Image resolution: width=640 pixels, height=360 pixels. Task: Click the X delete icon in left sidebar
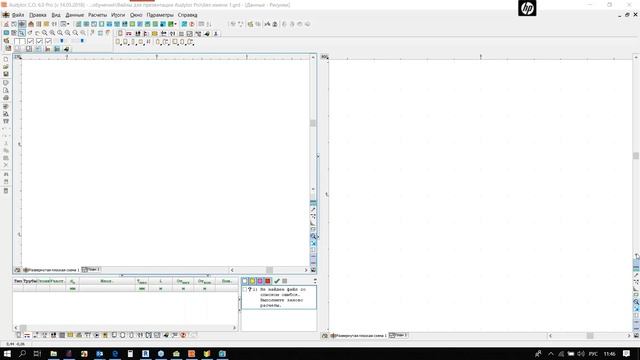[x=6, y=165]
